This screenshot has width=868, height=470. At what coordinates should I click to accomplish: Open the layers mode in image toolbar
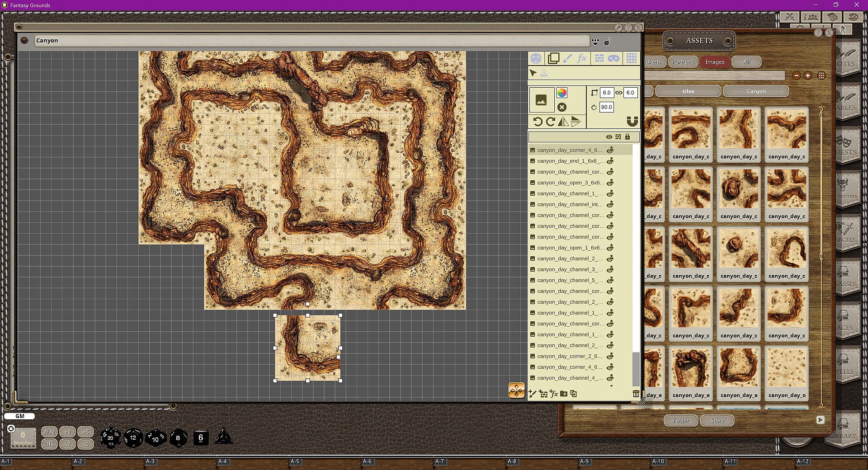coord(553,58)
